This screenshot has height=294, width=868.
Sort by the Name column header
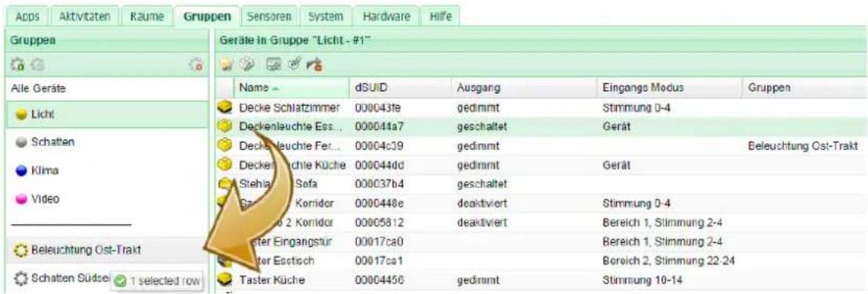point(291,88)
